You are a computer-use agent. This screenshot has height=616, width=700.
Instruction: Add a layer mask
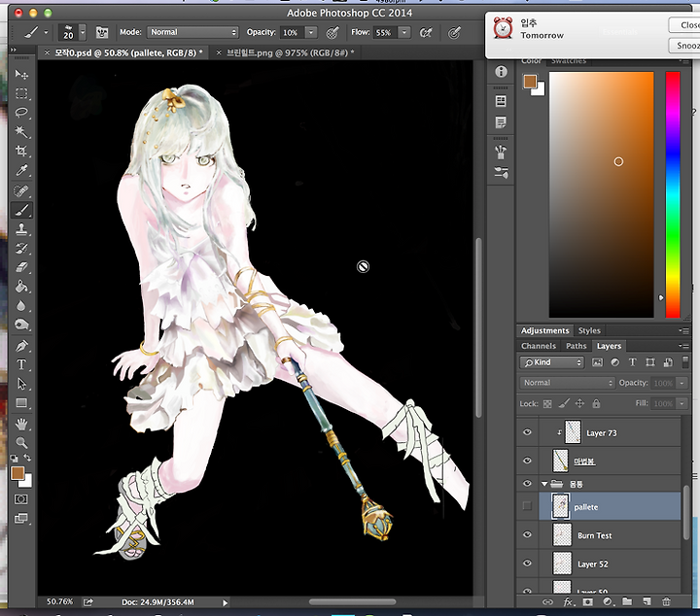(588, 601)
